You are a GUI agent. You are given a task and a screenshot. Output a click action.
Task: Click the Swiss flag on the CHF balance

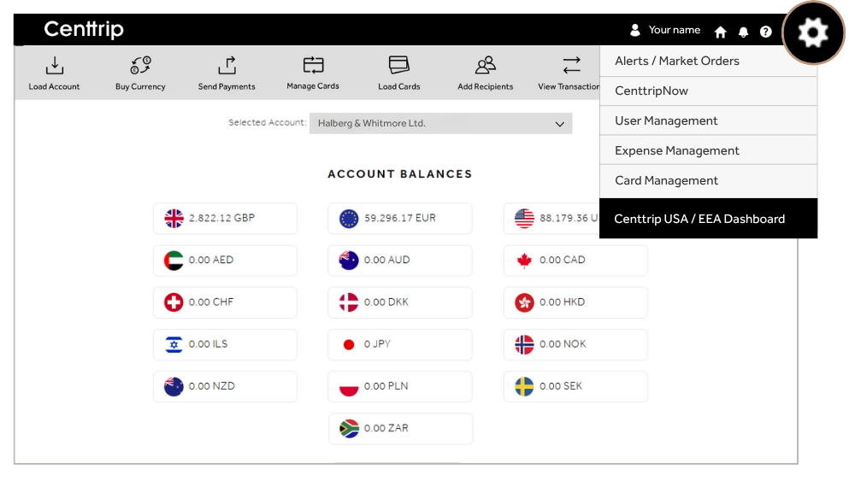(174, 302)
